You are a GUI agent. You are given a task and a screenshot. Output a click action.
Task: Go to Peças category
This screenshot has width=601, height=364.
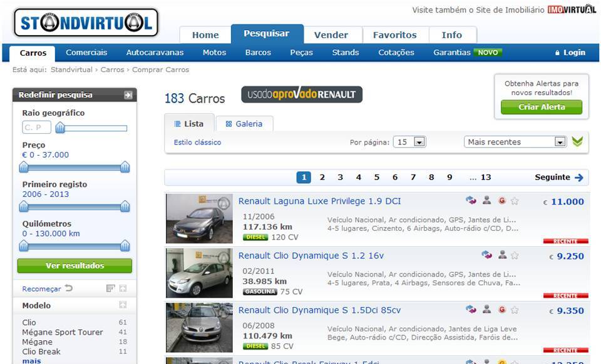301,53
